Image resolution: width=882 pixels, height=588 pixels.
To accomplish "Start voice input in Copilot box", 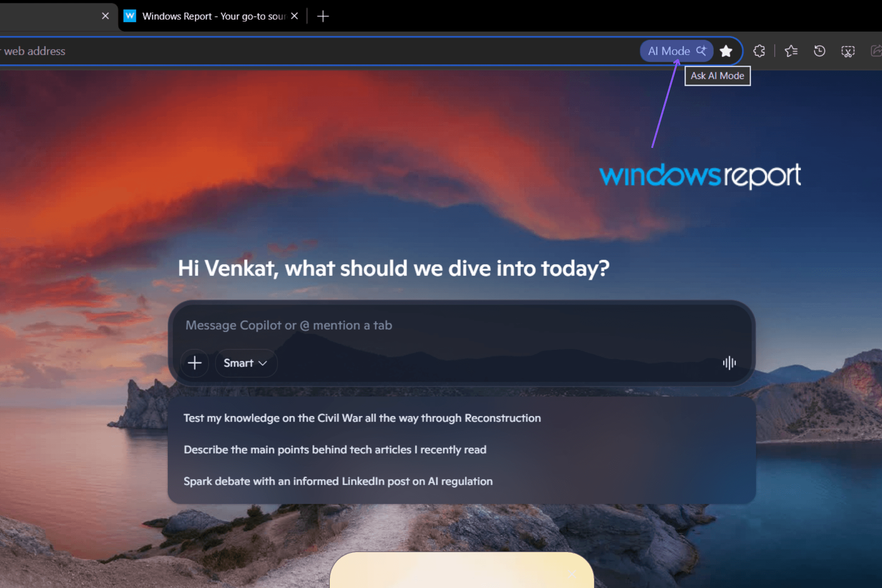I will 729,363.
